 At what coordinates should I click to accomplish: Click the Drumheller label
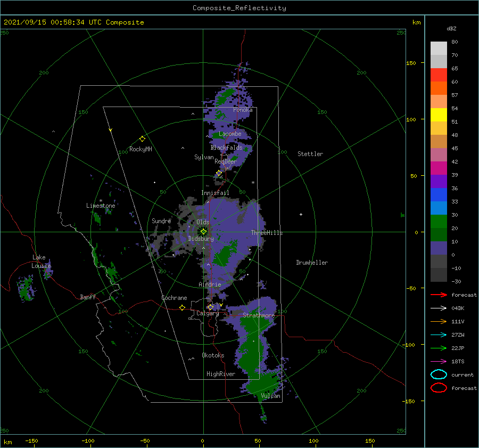(x=312, y=263)
